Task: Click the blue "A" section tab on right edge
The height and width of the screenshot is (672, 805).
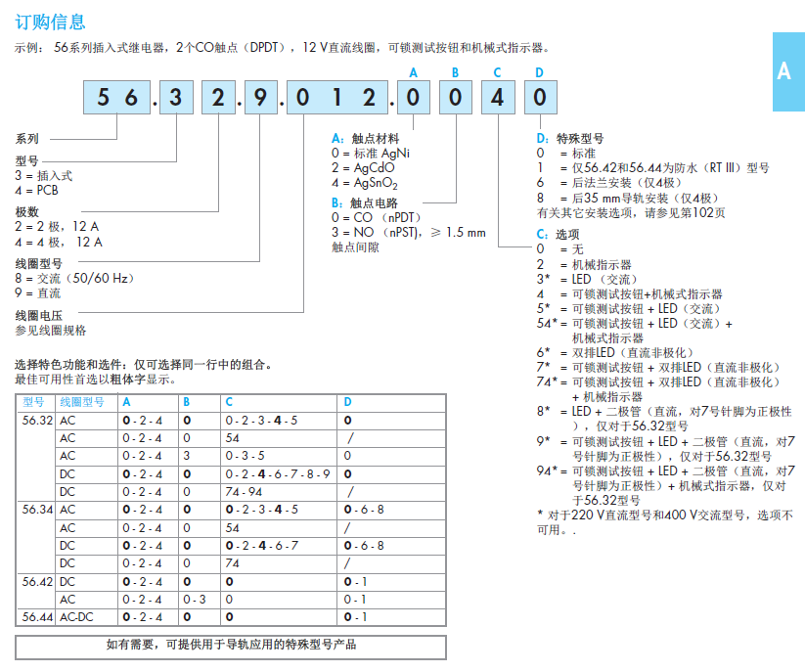Action: click(785, 71)
